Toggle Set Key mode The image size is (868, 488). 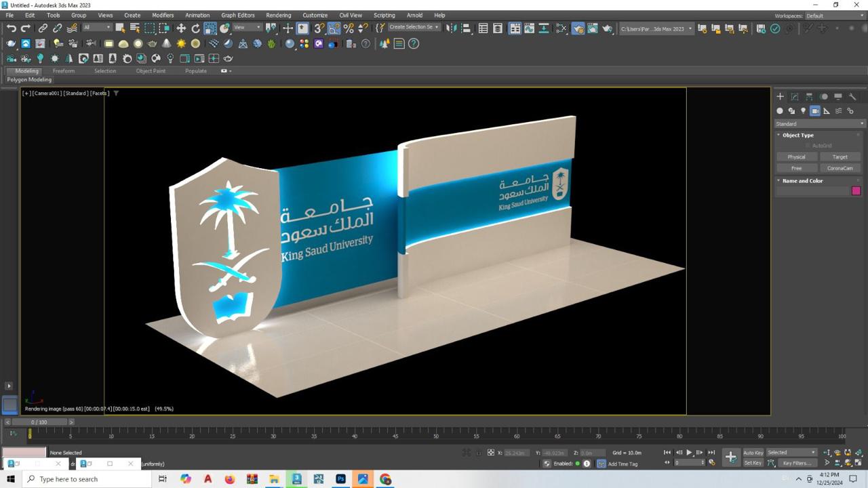click(753, 463)
